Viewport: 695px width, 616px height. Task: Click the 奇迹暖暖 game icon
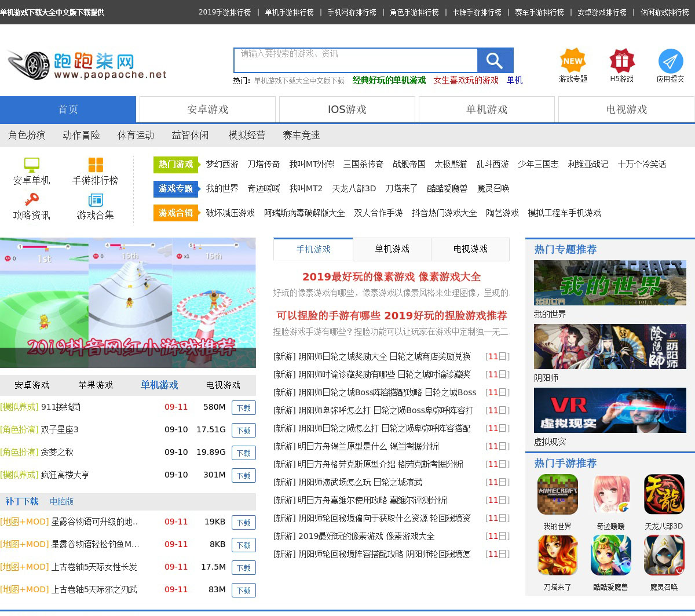[x=611, y=494]
